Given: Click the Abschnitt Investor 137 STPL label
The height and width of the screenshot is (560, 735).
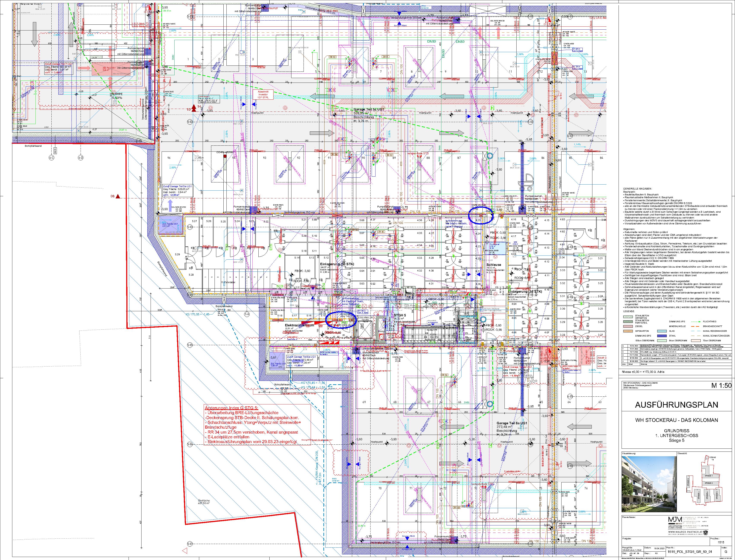Looking at the screenshot, I should pyautogui.click(x=263, y=95).
